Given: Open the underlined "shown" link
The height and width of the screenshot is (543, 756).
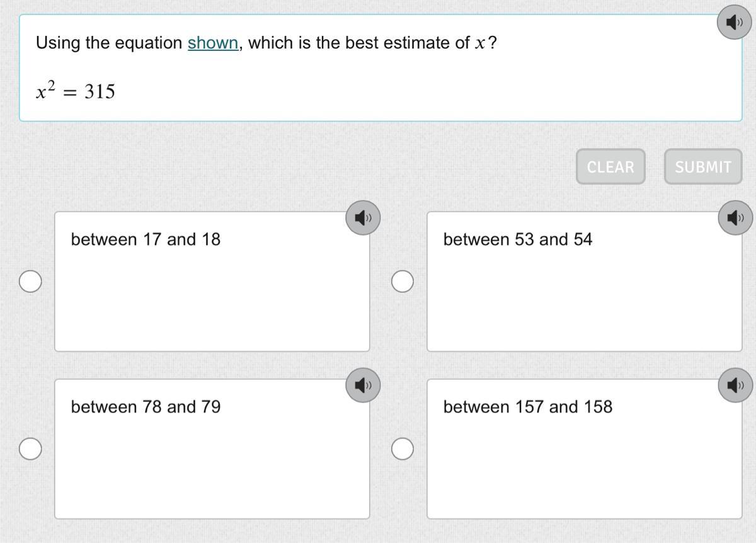Looking at the screenshot, I should (213, 43).
